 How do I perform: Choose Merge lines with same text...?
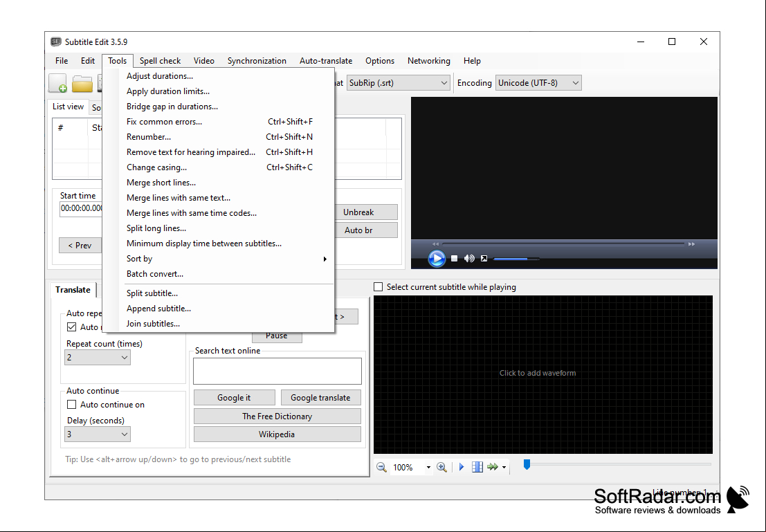click(x=226, y=198)
